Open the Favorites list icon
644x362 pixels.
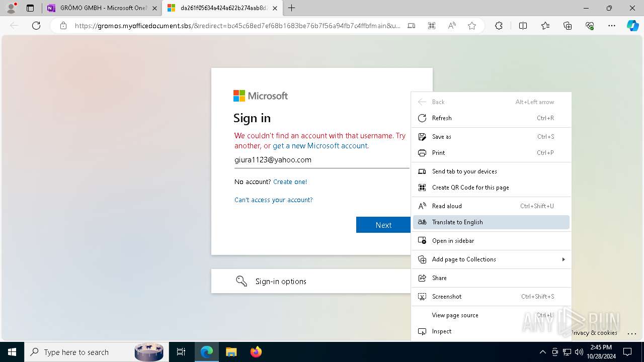545,26
